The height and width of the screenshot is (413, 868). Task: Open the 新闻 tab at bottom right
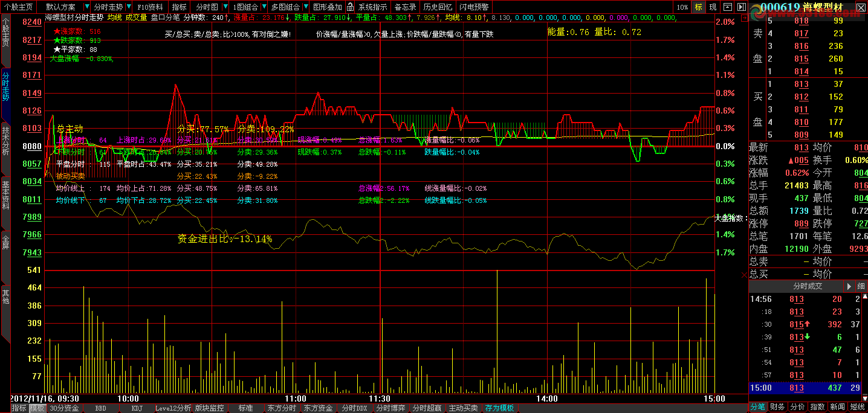coord(837,407)
